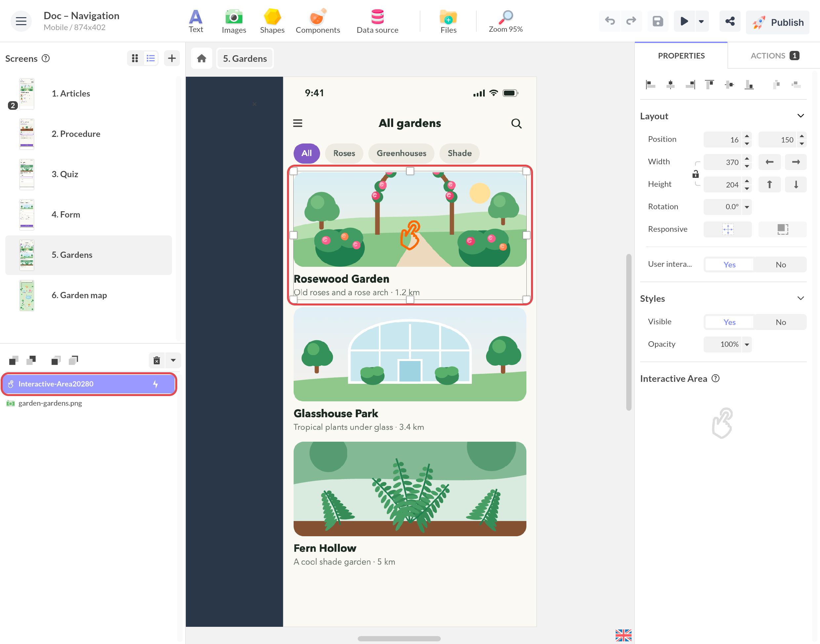Open the Components library
The height and width of the screenshot is (644, 820).
pos(317,21)
